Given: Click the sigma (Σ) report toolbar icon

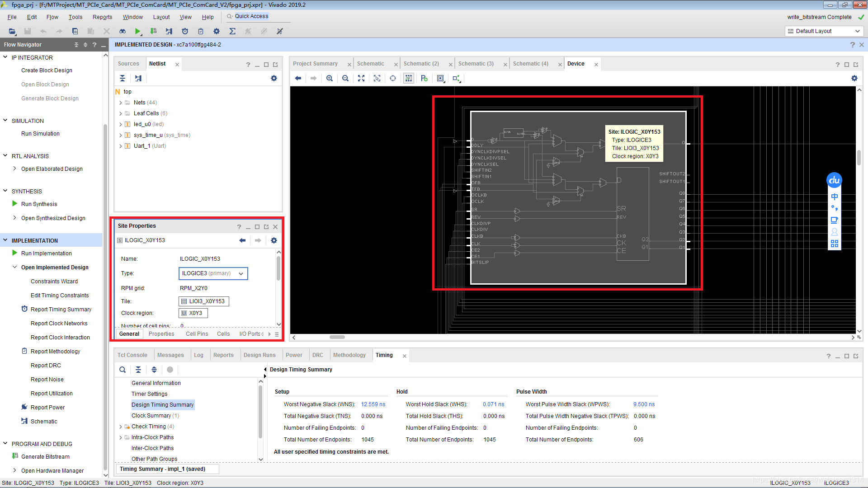Looking at the screenshot, I should click(232, 31).
